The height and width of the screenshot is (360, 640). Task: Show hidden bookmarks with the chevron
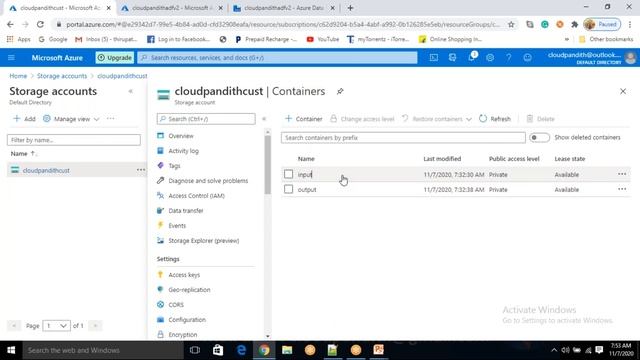point(567,39)
